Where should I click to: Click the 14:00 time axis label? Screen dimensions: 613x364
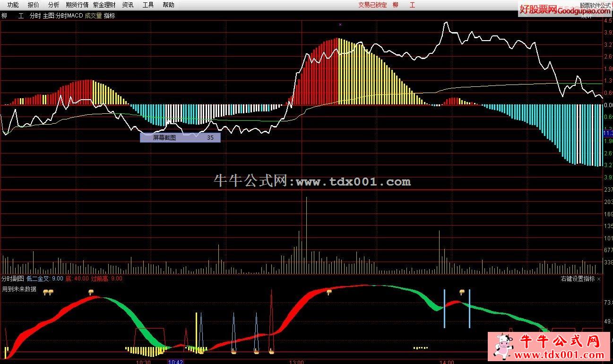point(446,362)
